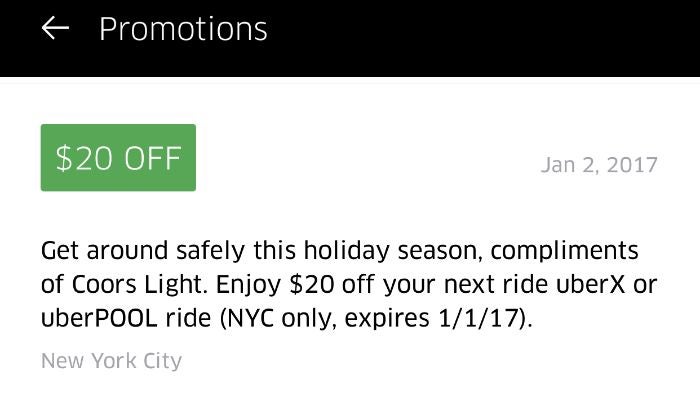
Task: Click empty black header area right of Promotions
Action: click(x=482, y=29)
